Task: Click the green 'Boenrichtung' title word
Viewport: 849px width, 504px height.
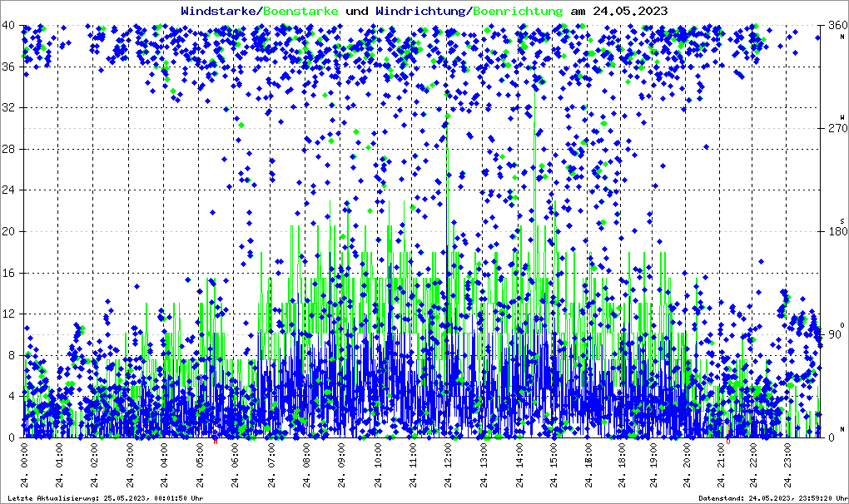Action: click(x=519, y=11)
